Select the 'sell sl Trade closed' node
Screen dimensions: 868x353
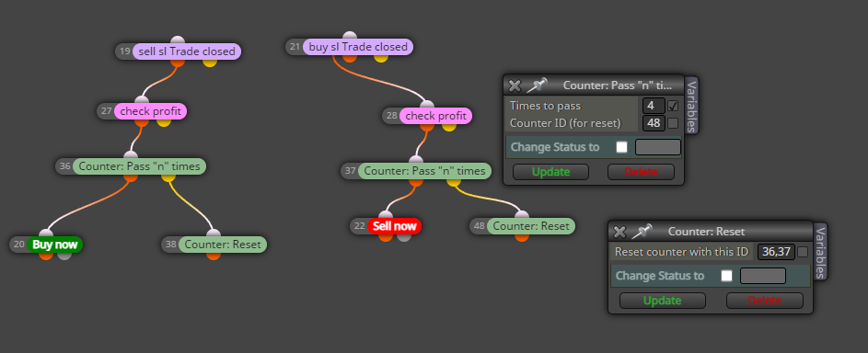coord(187,51)
